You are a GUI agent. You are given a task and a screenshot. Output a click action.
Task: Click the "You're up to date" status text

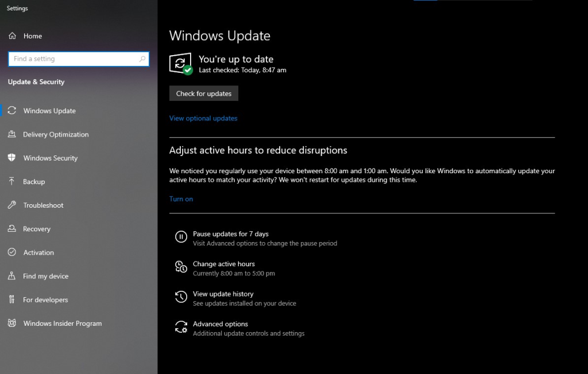pos(236,59)
